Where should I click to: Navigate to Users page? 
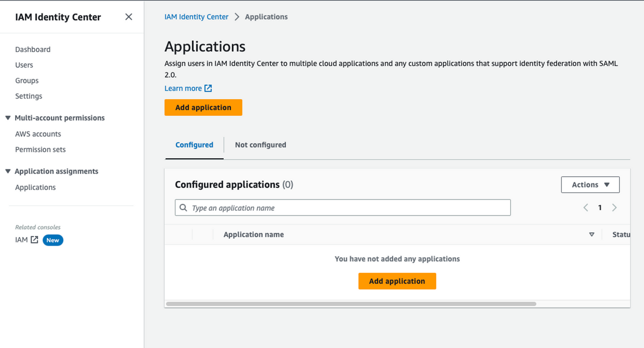pyautogui.click(x=24, y=65)
